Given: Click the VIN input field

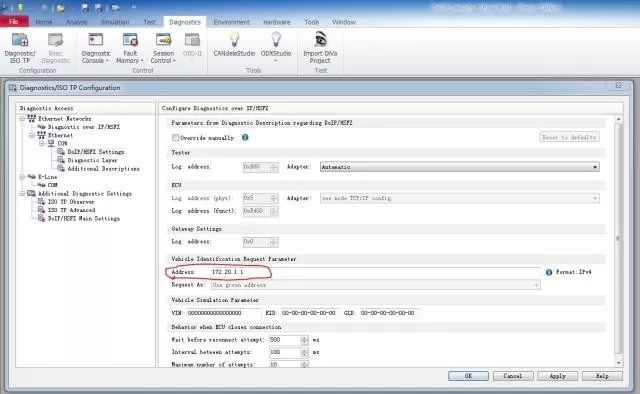Looking at the screenshot, I should click(223, 313).
